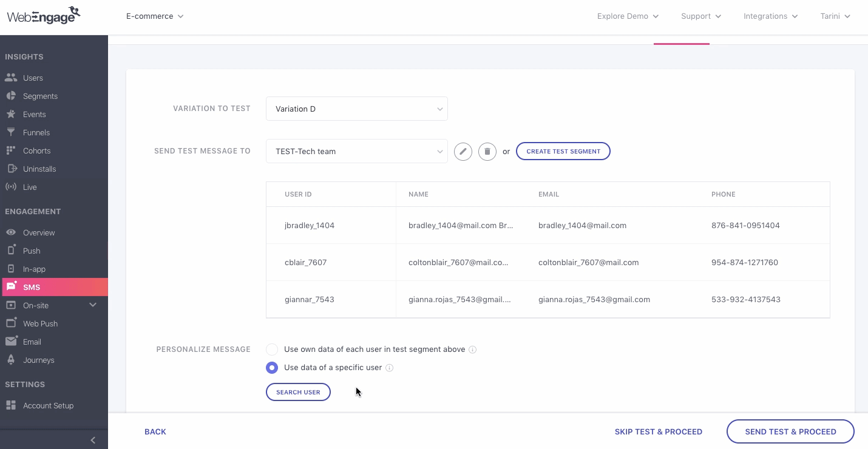The height and width of the screenshot is (449, 868).
Task: Click the PHONE column header
Action: (723, 194)
